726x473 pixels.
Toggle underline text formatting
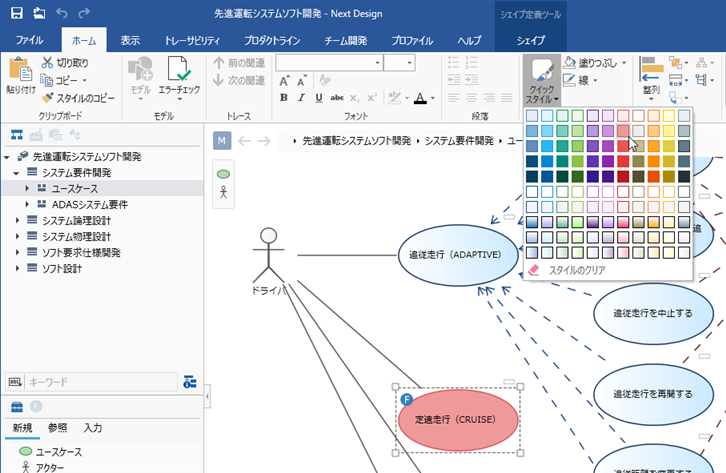click(317, 98)
